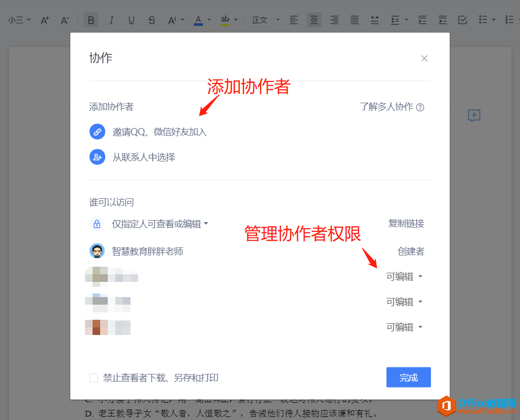
Task: Click the 谁可以访问 section heading
Action: [x=111, y=202]
